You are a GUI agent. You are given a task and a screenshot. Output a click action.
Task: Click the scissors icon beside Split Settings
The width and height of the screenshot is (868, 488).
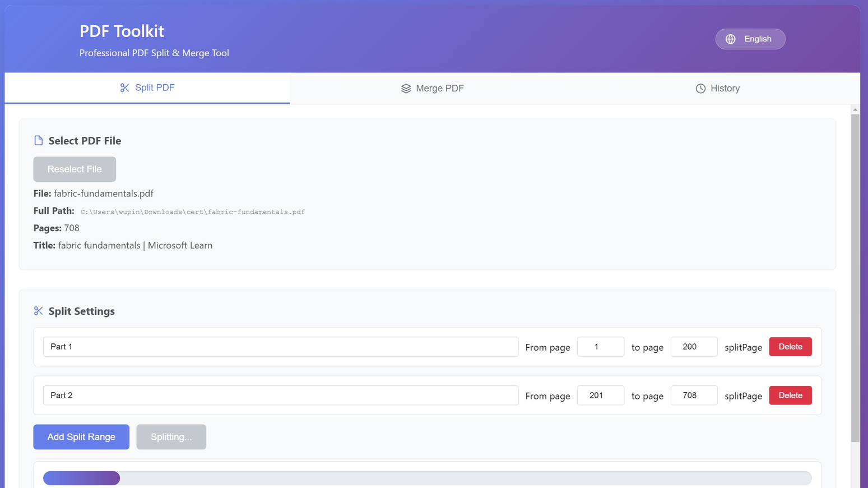click(x=39, y=311)
